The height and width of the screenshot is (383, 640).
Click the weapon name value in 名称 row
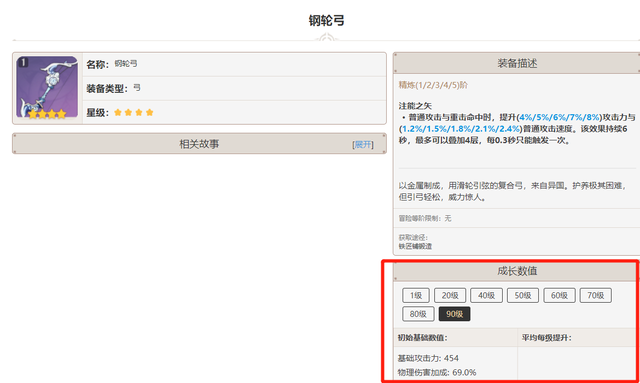tap(126, 64)
